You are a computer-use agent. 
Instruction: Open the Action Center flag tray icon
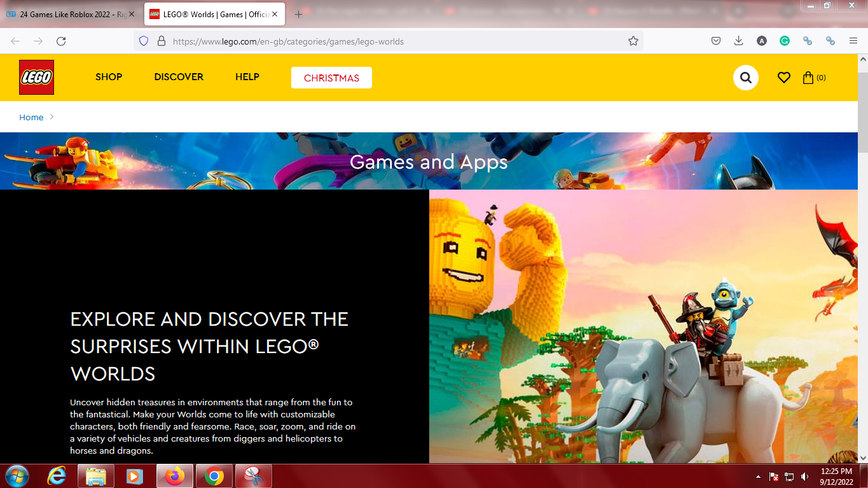[774, 477]
